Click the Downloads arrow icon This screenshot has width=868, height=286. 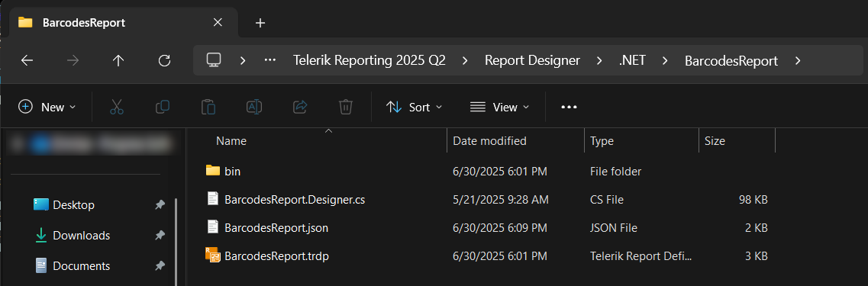[41, 235]
